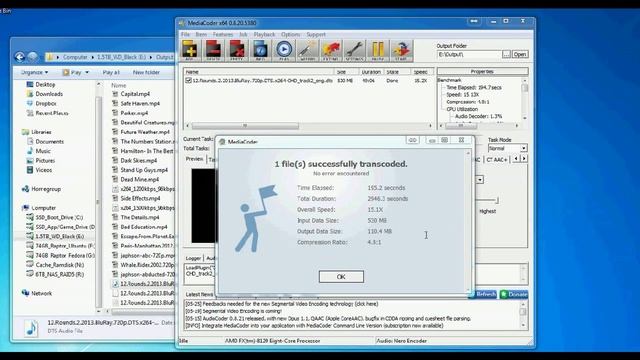Switch to the Logger tab
Screen dimensions: 640x360
point(193,258)
